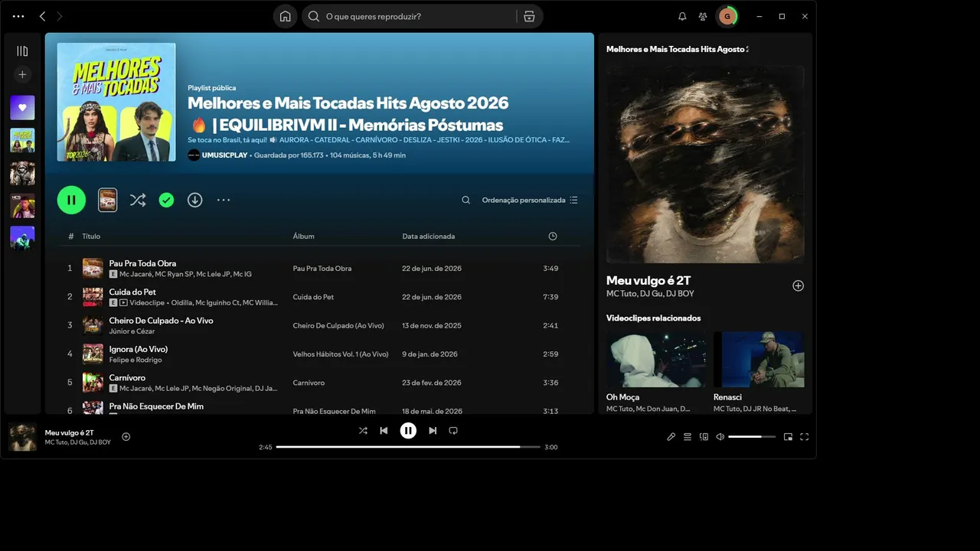Add 'Meu vulgo é 2T' to library in side panel
The image size is (980, 551).
point(798,285)
